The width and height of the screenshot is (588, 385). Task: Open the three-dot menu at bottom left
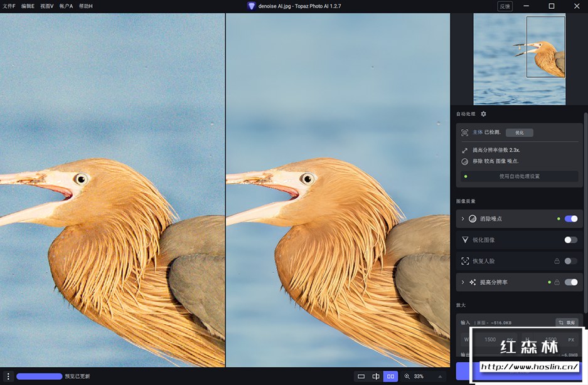click(x=8, y=376)
